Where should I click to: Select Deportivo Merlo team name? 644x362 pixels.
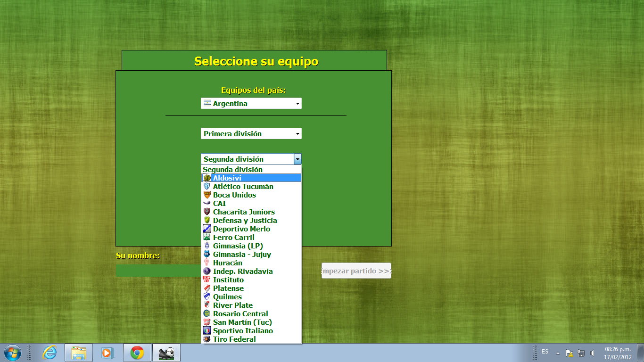[242, 229]
